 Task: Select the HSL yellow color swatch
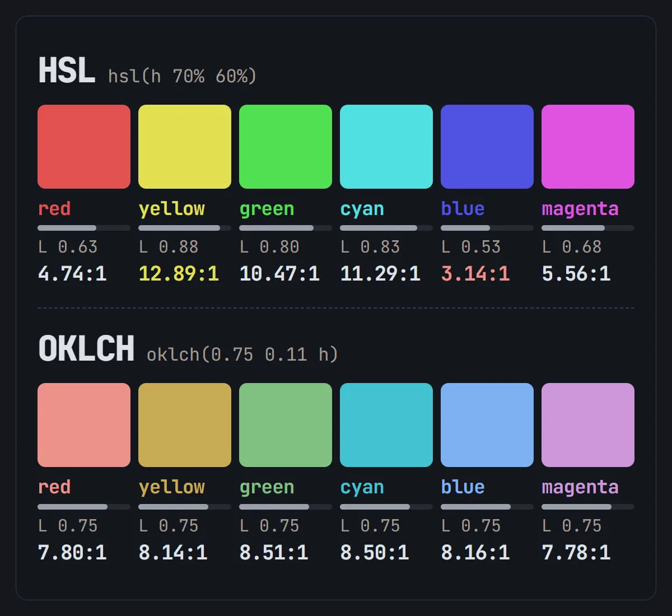185,147
